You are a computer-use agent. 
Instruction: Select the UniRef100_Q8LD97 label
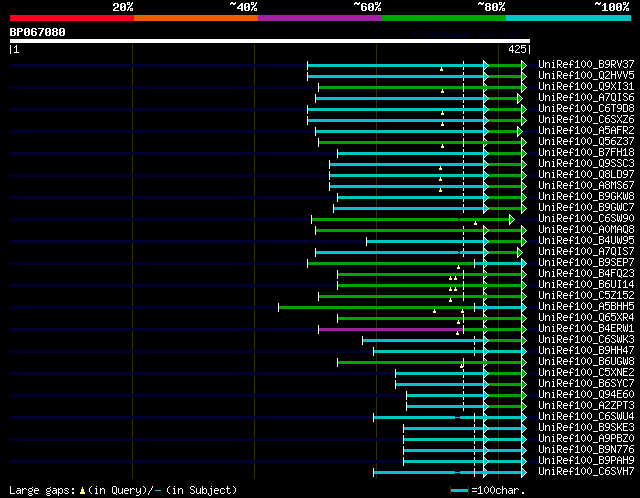(x=586, y=174)
